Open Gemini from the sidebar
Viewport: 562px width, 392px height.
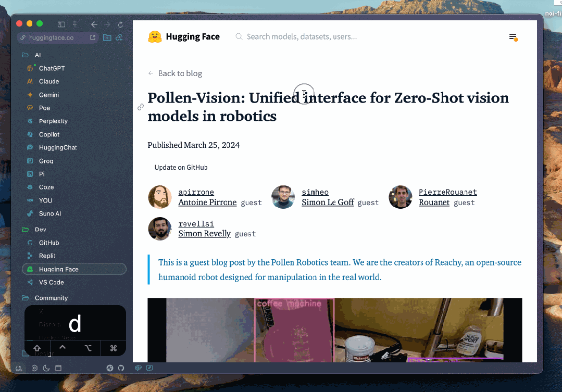(49, 95)
